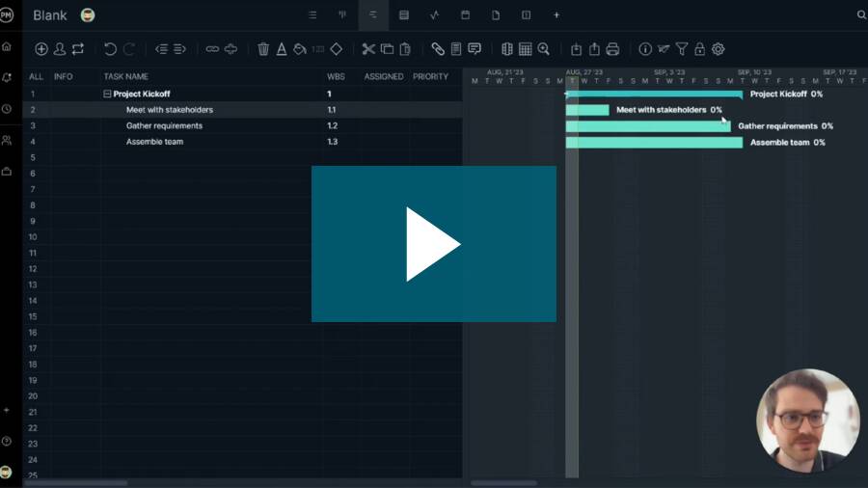Click the unlink tasks icon
This screenshot has width=868, height=488.
[x=231, y=49]
